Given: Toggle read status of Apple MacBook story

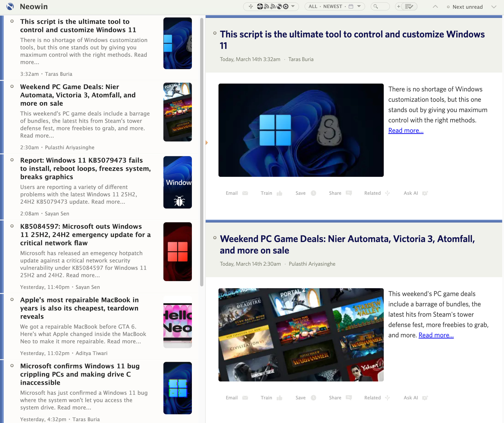Looking at the screenshot, I should [12, 300].
